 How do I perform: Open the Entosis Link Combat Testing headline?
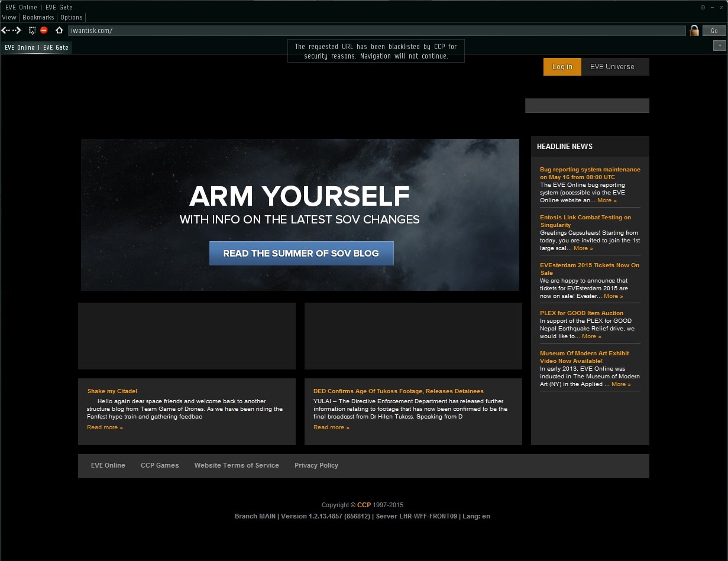585,221
